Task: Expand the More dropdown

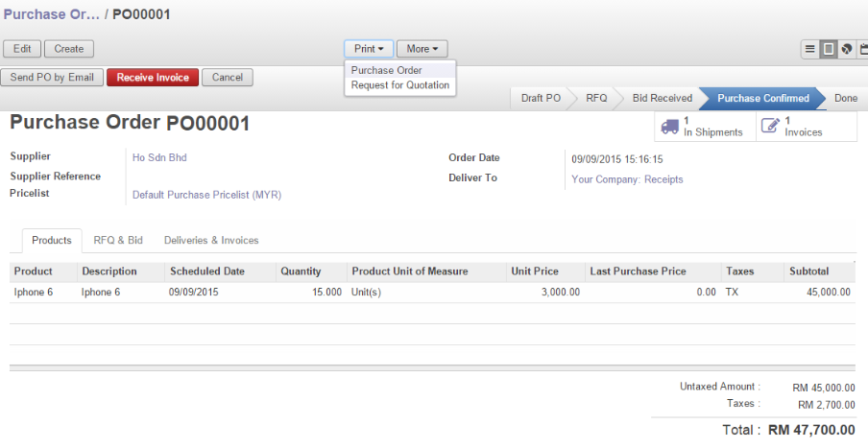Action: (x=422, y=49)
